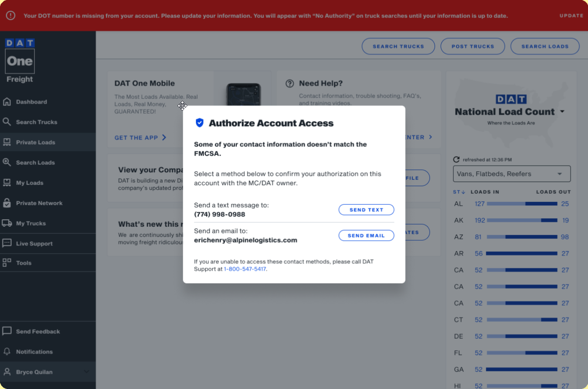Screen dimensions: 588x389
Task: Click the Search Loads zoom icon
Action: (x=7, y=162)
